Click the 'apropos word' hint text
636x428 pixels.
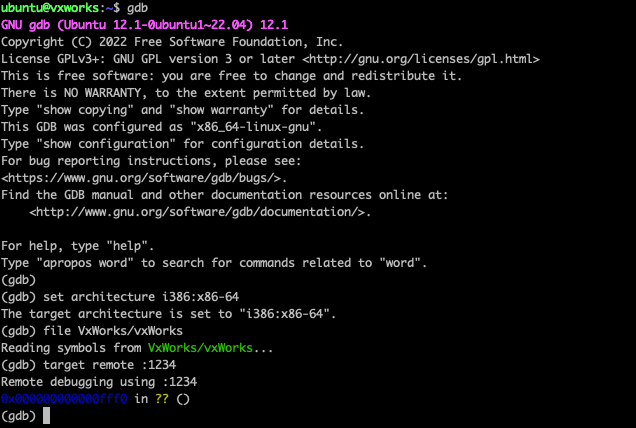click(85, 263)
